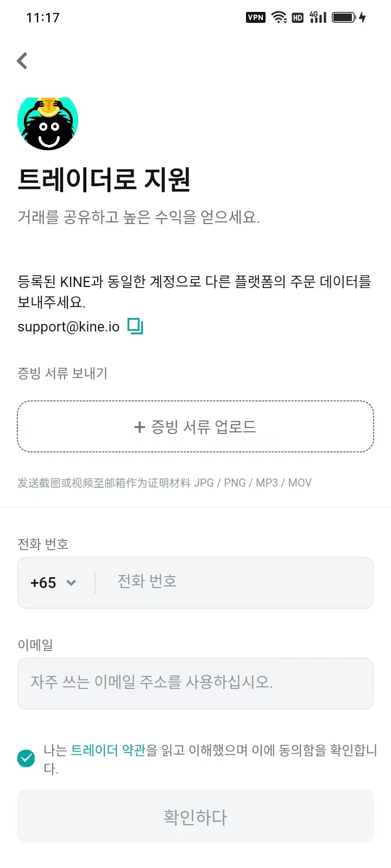Screen dimensions: 391x868
Task: Expand country code list via chevron arrow
Action: point(71,583)
